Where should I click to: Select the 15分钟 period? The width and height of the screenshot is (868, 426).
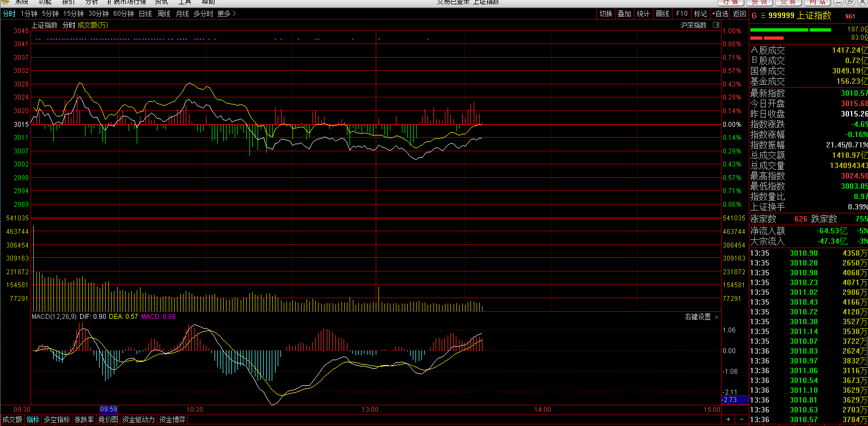tap(74, 14)
